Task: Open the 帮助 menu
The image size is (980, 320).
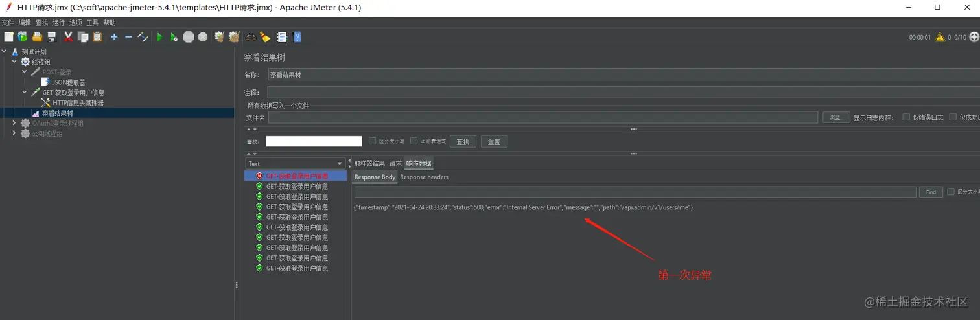Action: tap(109, 23)
